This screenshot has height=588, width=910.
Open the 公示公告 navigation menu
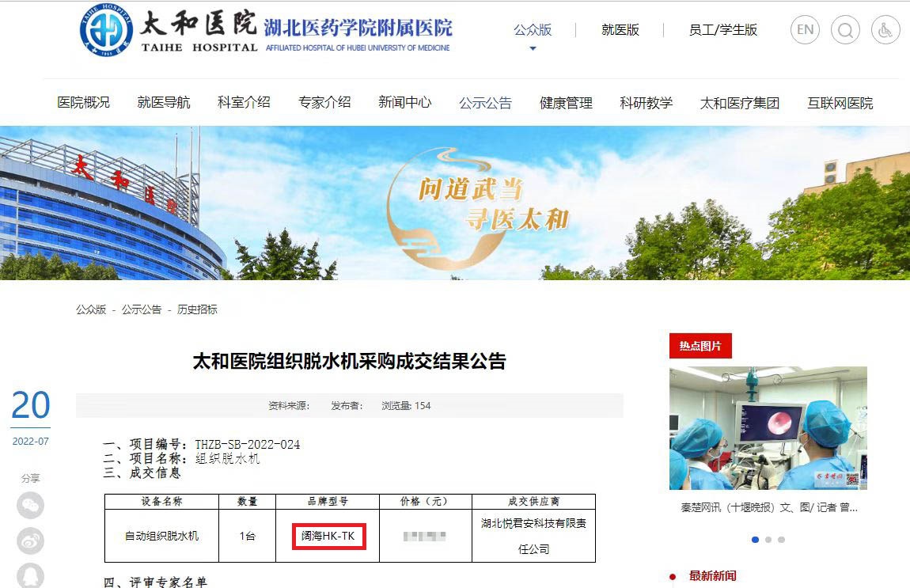[x=485, y=103]
